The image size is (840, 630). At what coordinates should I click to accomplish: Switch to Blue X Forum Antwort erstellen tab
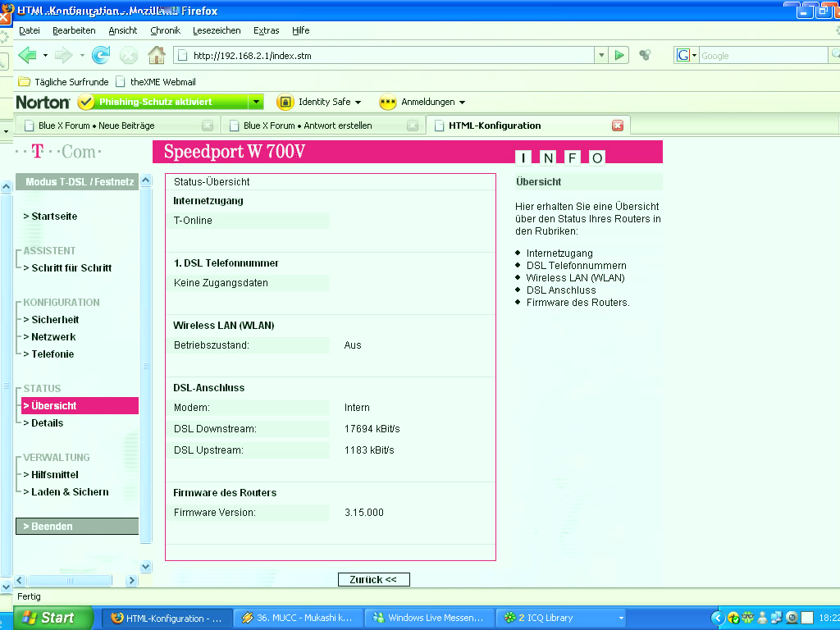coord(322,126)
